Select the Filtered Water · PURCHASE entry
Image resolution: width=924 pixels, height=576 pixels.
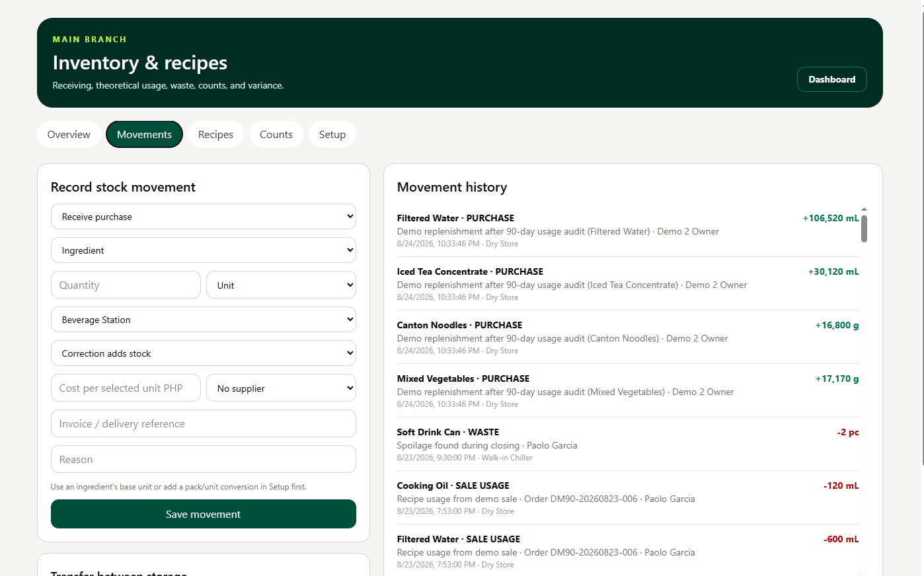click(x=628, y=230)
